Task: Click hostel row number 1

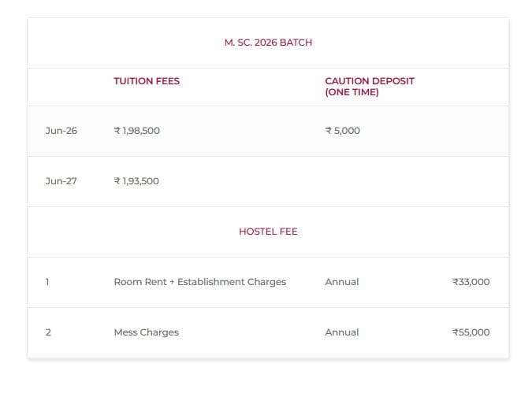Action: pyautogui.click(x=47, y=282)
